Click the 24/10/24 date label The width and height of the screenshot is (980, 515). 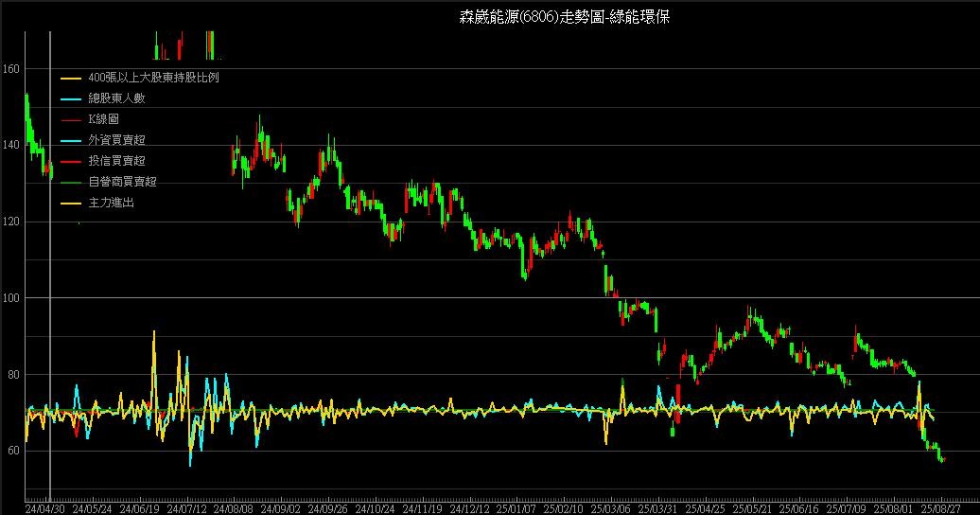coord(375,508)
